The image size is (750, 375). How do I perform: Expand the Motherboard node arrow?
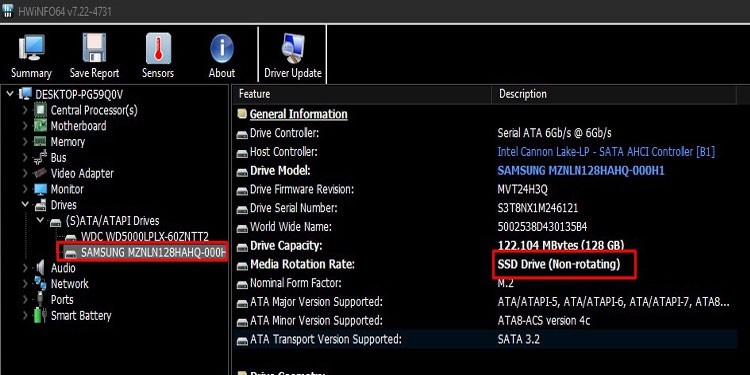tap(25, 126)
